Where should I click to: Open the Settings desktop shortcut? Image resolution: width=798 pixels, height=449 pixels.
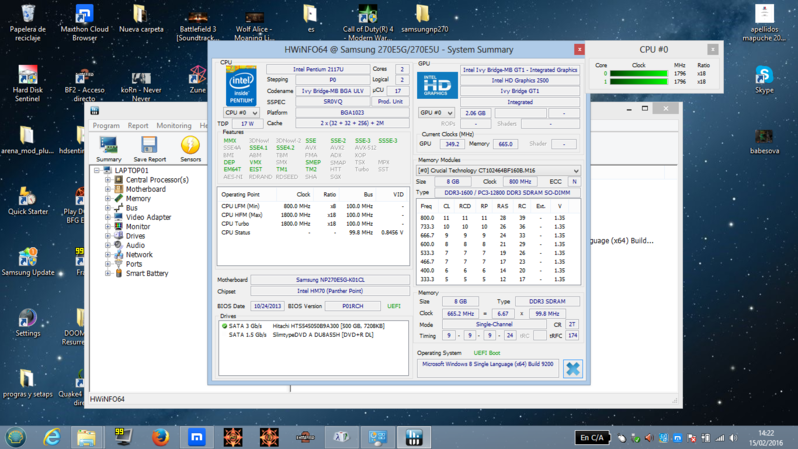coord(27,323)
